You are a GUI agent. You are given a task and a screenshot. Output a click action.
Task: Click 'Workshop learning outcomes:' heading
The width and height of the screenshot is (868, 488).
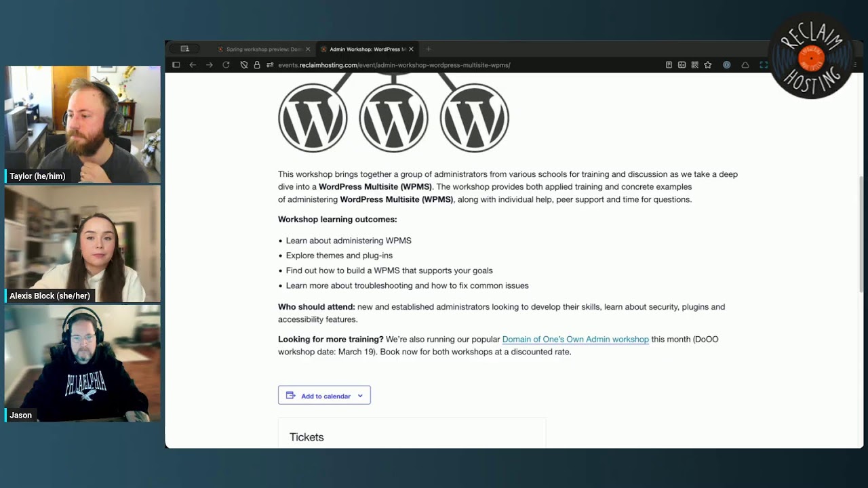(x=338, y=220)
